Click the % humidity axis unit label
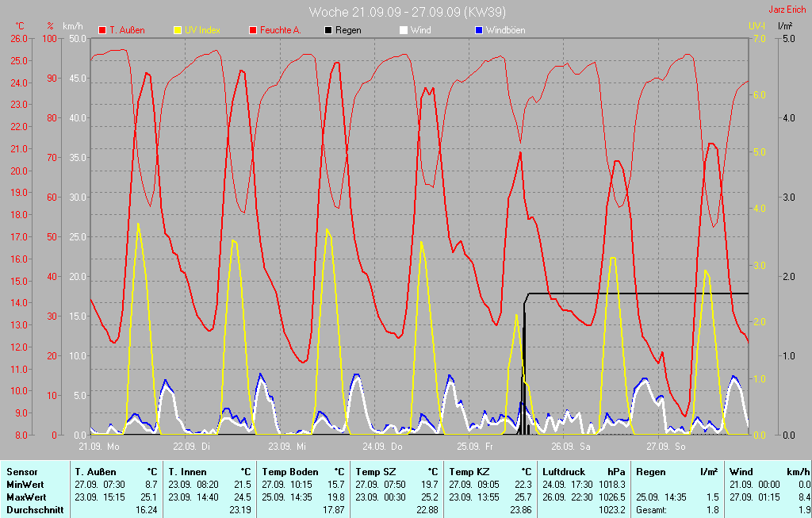812x518 pixels. [x=50, y=26]
